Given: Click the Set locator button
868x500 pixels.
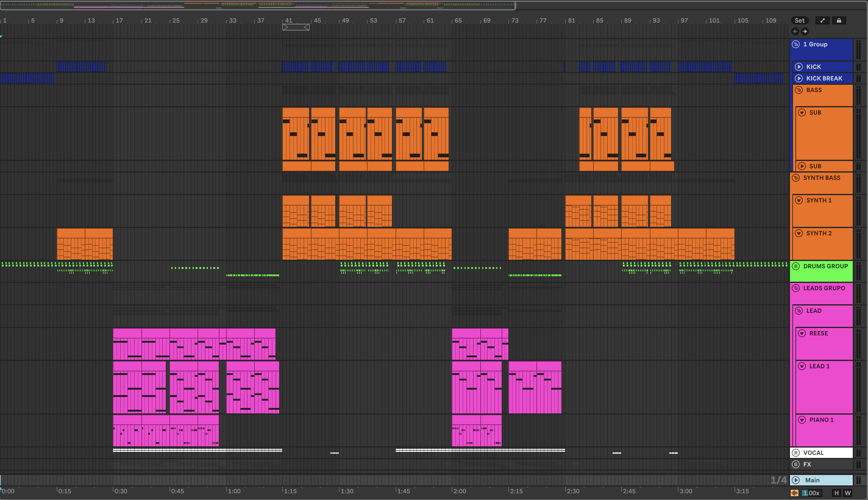Looking at the screenshot, I should pyautogui.click(x=799, y=21).
